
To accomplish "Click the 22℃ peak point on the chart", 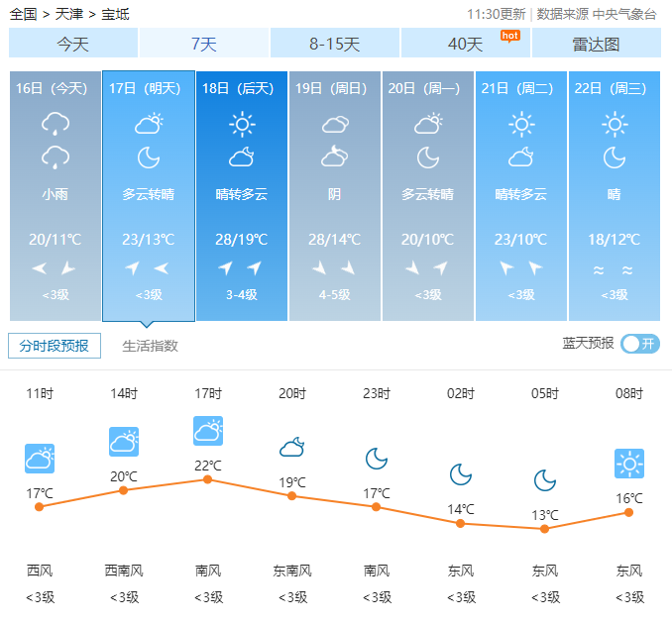I will [207, 479].
